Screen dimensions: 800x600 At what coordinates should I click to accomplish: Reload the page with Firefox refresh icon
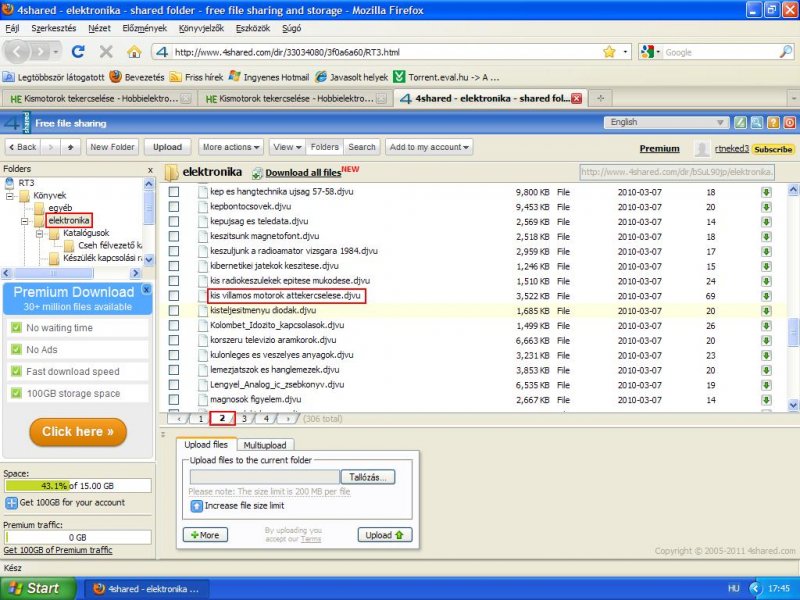78,52
